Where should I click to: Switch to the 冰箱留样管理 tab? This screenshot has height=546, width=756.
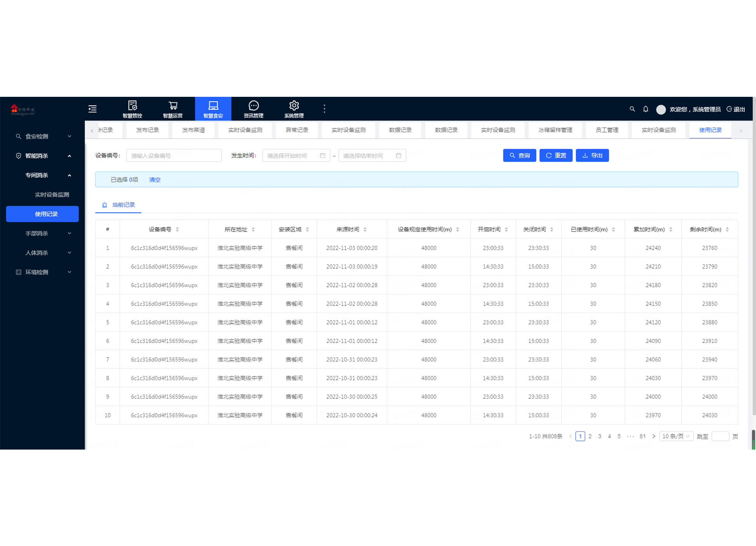pos(555,130)
